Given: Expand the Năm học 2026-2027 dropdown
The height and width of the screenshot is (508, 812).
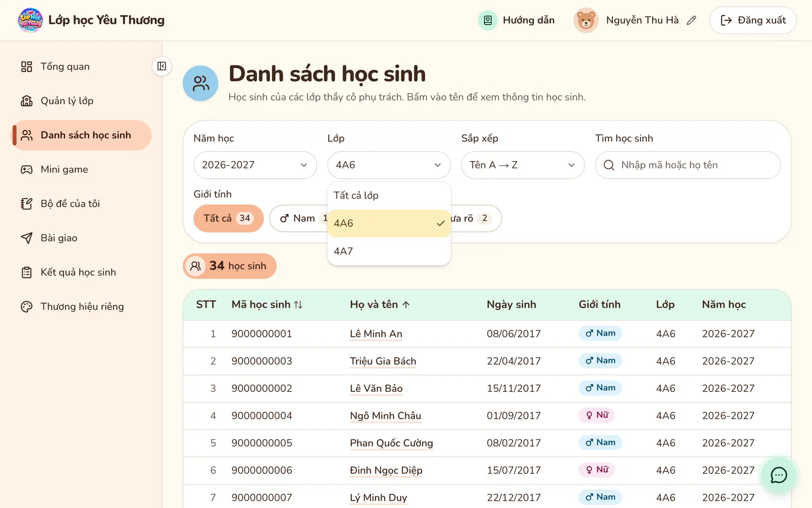Looking at the screenshot, I should (255, 165).
